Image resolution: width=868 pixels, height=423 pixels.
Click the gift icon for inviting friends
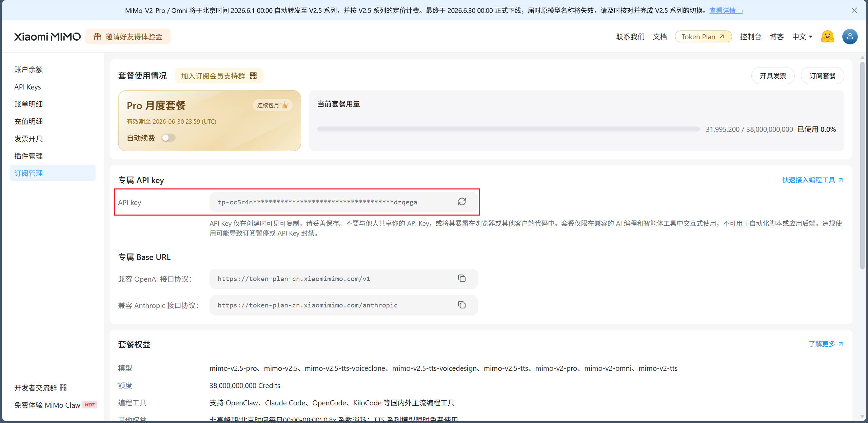click(97, 37)
